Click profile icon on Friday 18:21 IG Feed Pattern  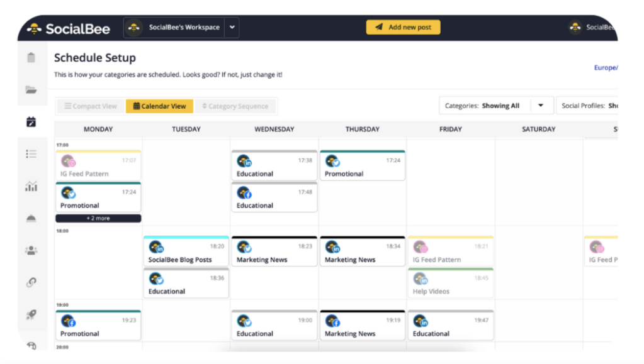(421, 247)
